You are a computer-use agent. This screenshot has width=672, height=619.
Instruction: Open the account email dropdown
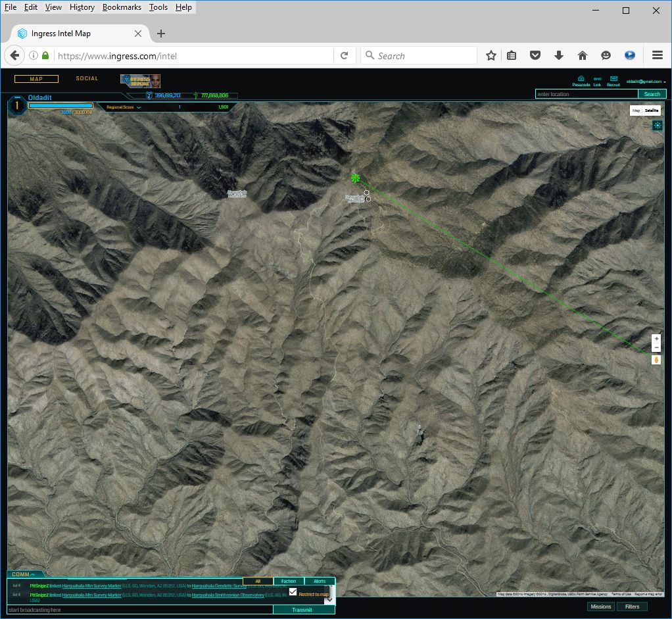click(x=646, y=82)
